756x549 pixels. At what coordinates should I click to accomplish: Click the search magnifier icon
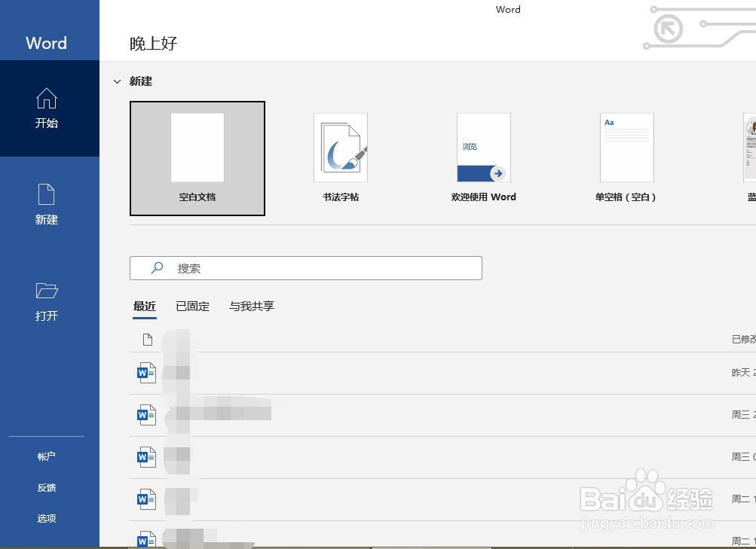[x=157, y=268]
